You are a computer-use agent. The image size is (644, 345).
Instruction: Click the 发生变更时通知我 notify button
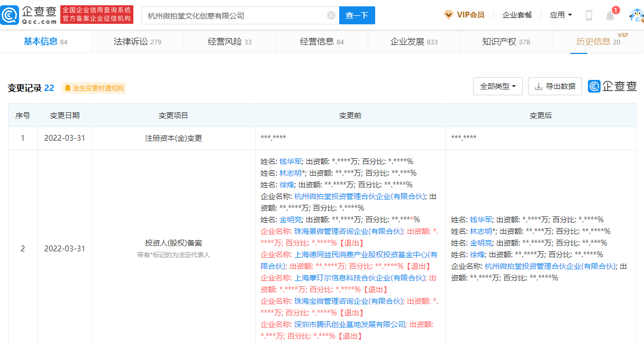(94, 88)
